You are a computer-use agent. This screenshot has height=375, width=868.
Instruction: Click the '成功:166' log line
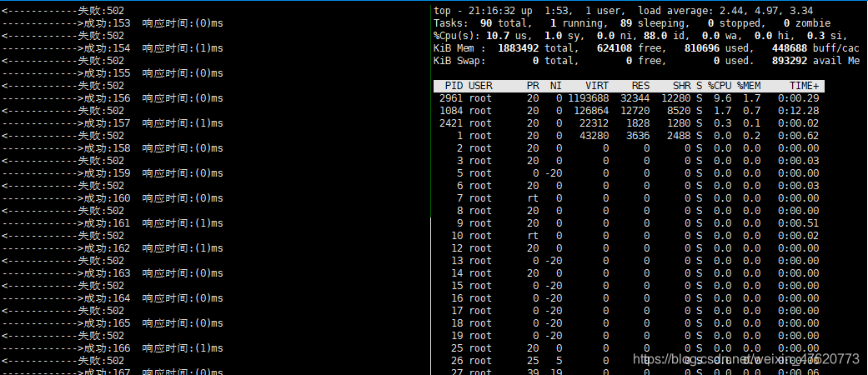click(x=113, y=347)
